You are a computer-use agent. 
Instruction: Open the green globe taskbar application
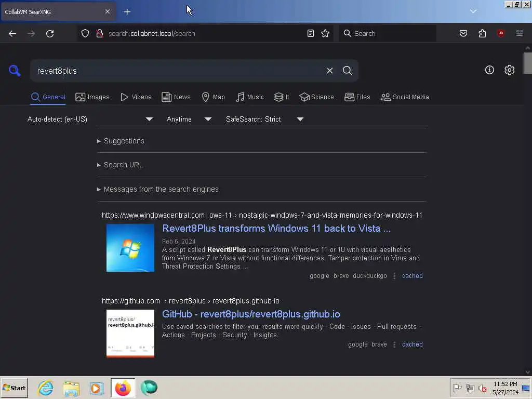coord(149,388)
